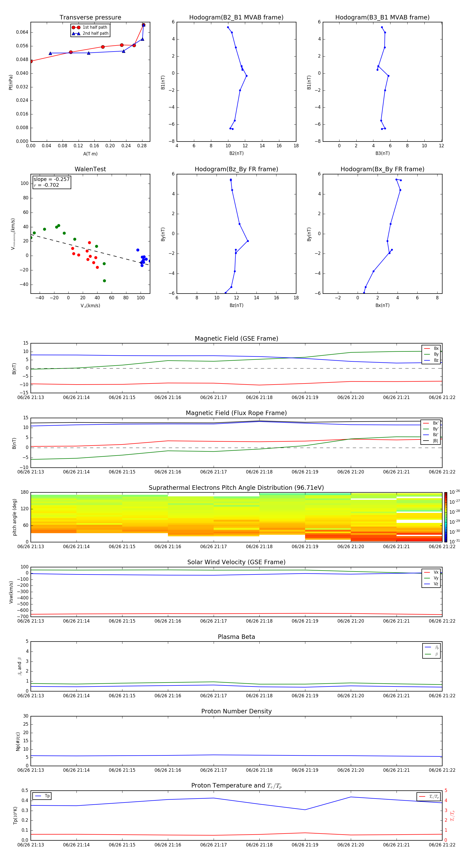Screen dimensions: 473x868
Task: Click the By entry in GSE field legend
Action: (x=431, y=355)
